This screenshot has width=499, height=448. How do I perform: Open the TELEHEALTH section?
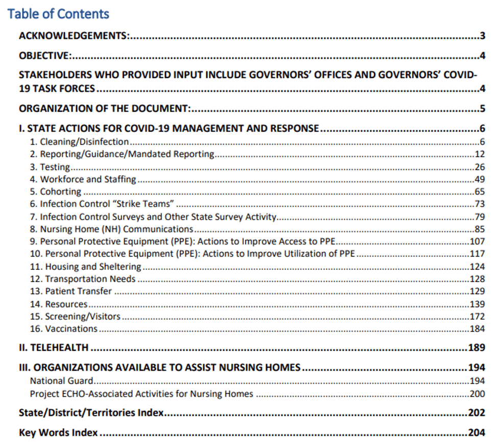pyautogui.click(x=54, y=348)
